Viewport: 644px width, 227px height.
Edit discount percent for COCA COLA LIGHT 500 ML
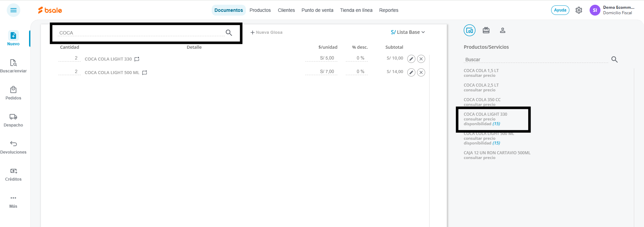tap(357, 72)
